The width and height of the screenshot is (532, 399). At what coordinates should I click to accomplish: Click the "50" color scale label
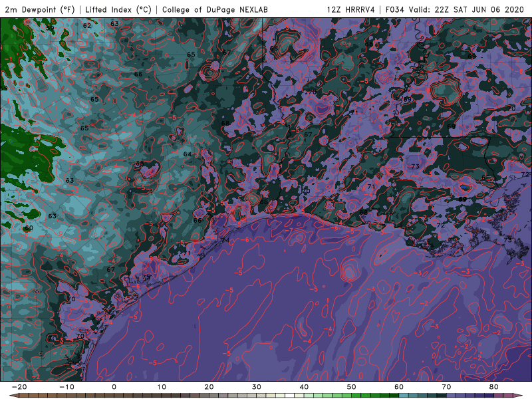pyautogui.click(x=352, y=387)
